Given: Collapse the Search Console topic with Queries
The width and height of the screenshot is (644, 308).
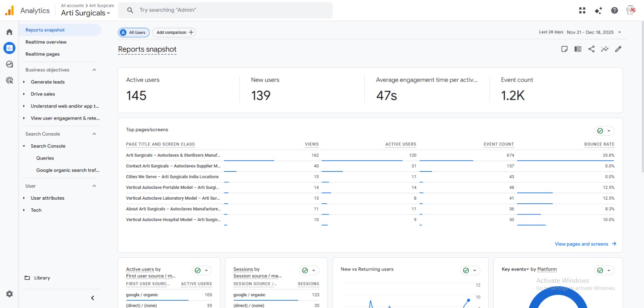Looking at the screenshot, I should (24, 146).
